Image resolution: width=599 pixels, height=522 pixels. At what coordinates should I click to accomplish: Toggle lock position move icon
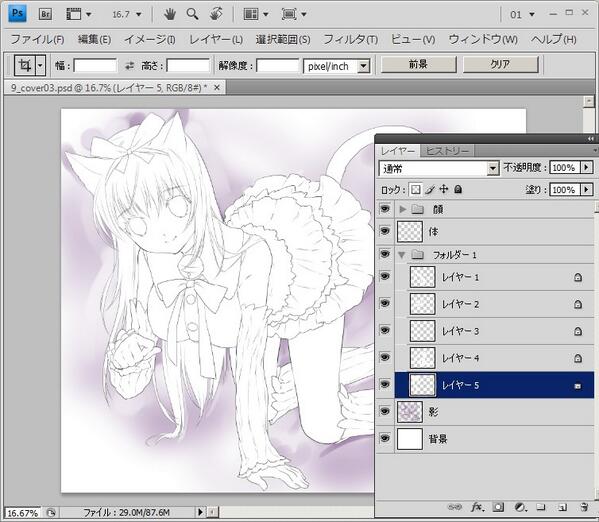pos(444,189)
